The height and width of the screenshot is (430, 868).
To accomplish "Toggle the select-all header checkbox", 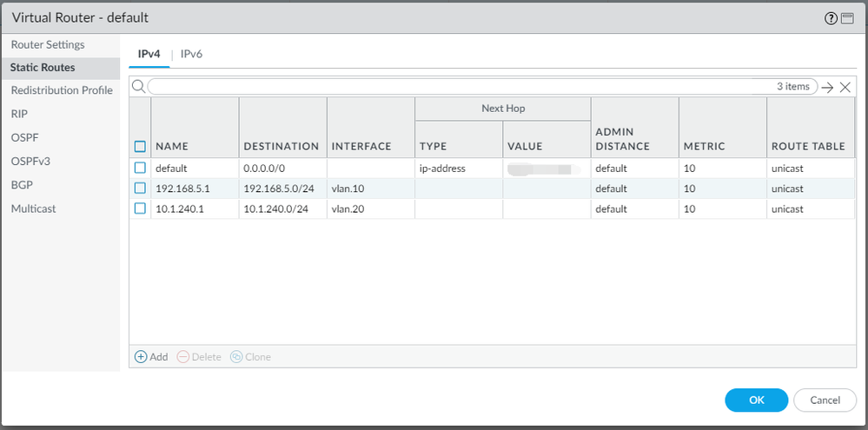I will [140, 147].
